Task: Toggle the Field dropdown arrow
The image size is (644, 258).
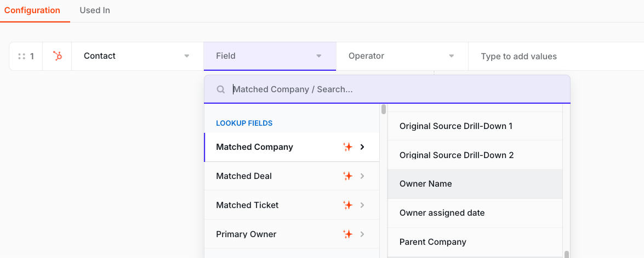Action: [x=319, y=56]
